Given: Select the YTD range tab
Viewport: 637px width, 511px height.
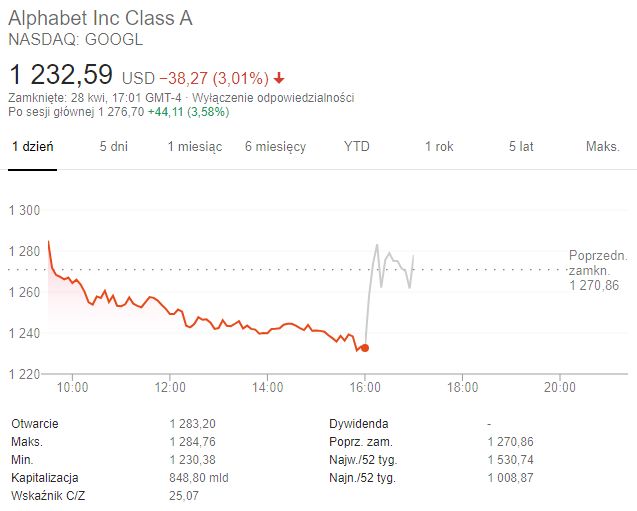Looking at the screenshot, I should [357, 146].
